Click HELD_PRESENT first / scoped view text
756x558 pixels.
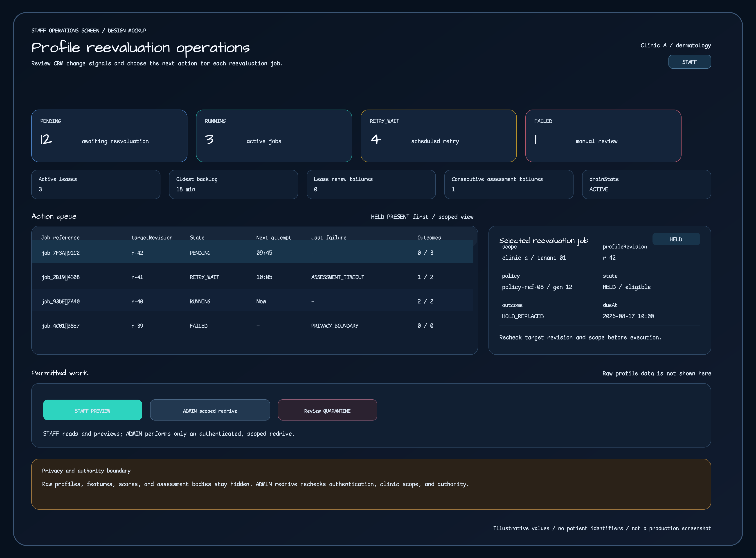422,217
